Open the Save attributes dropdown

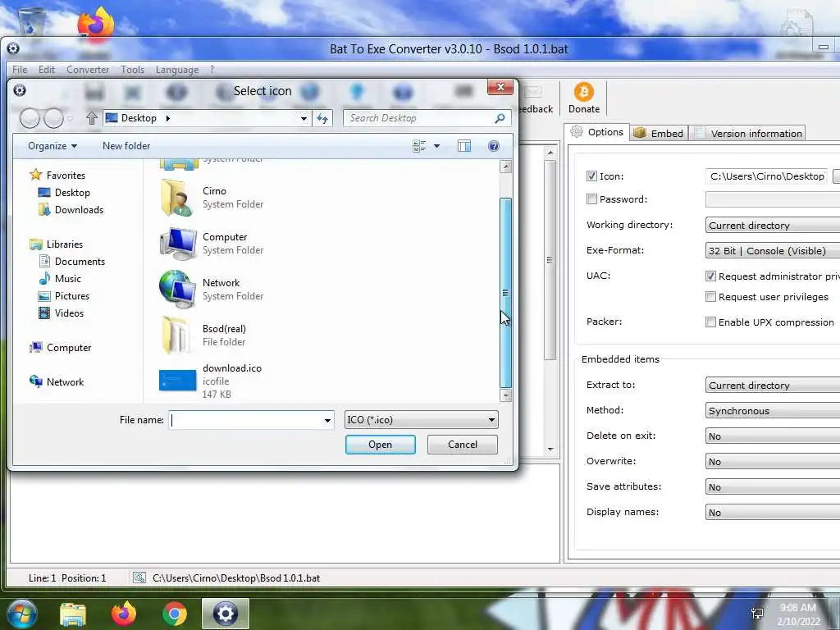tap(773, 487)
